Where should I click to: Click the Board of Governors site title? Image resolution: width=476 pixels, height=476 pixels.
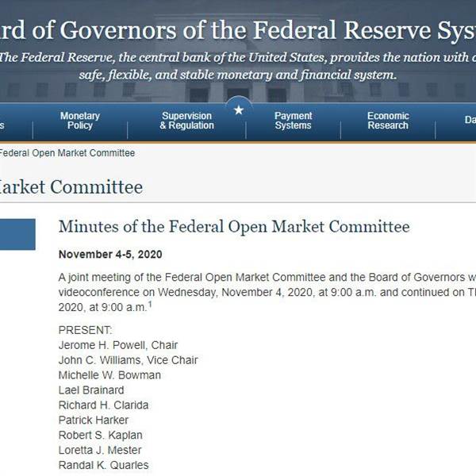click(238, 30)
